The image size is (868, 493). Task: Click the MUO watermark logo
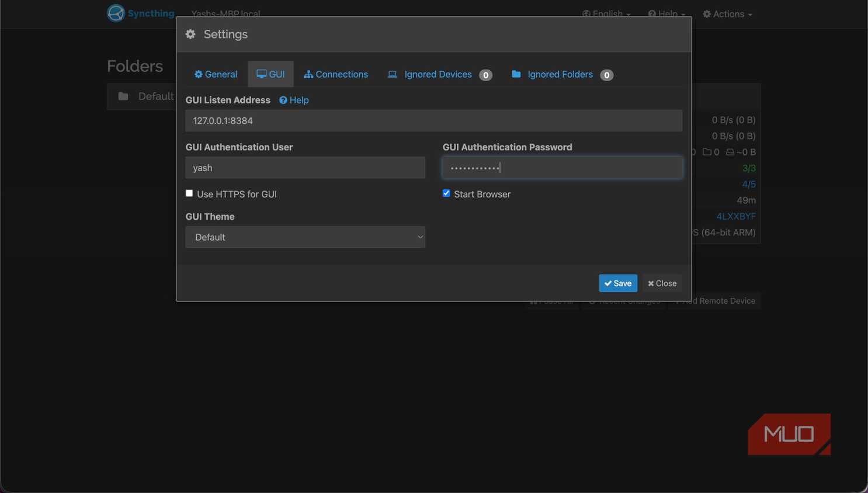coord(789,434)
